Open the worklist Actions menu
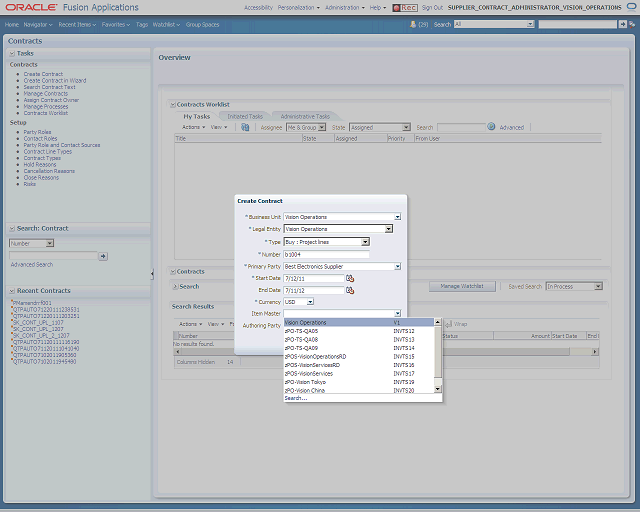Image resolution: width=640 pixels, height=512 pixels. [x=193, y=127]
